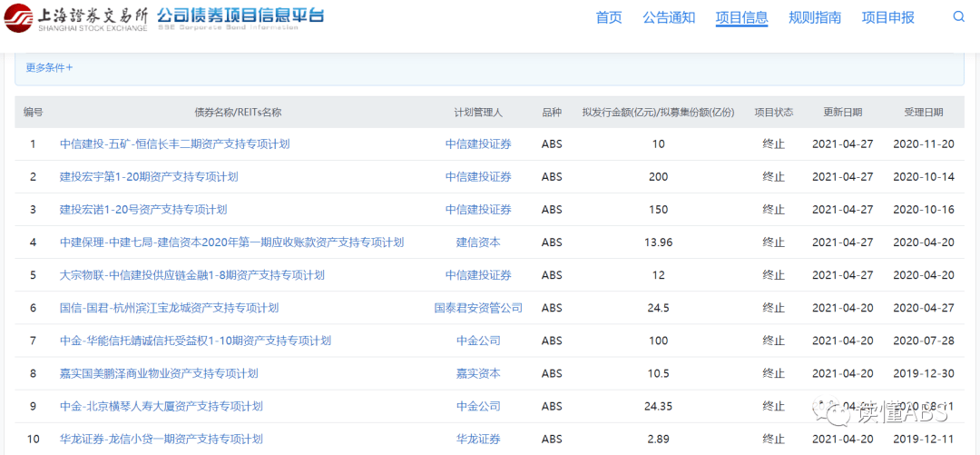Open 嘉实国美鹏泽商业物业 project link
Viewport: 980px width, 455px height.
tap(159, 373)
